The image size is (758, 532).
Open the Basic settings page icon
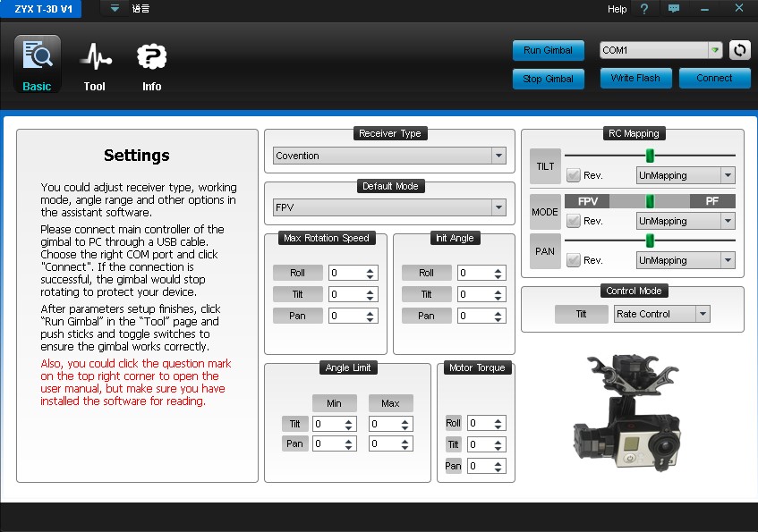click(x=38, y=57)
